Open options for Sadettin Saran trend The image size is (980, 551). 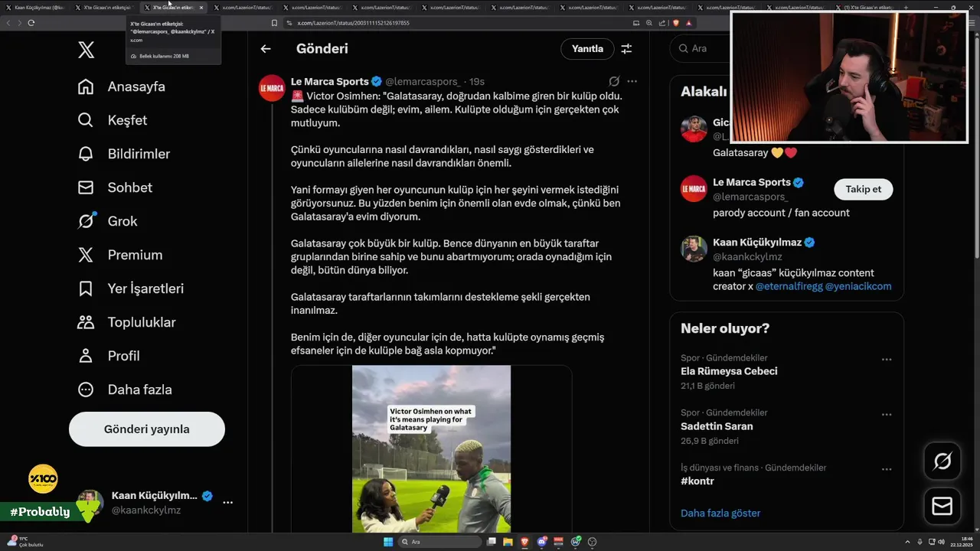[x=887, y=415]
